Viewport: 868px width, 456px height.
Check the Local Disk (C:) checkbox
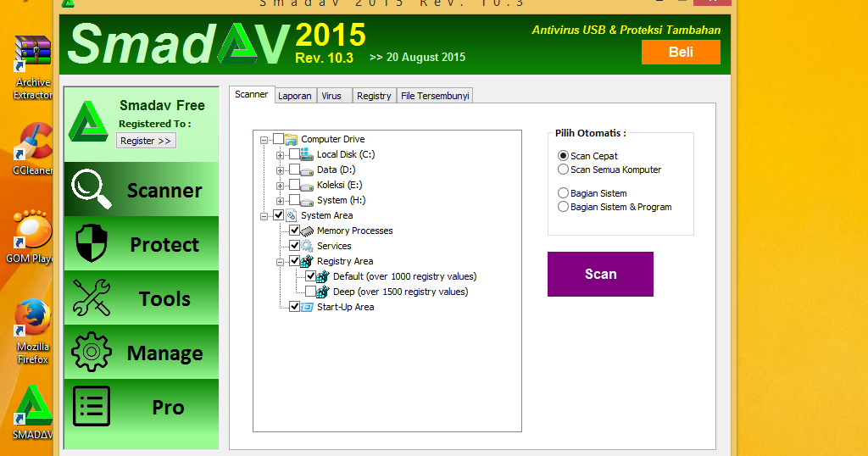click(294, 154)
